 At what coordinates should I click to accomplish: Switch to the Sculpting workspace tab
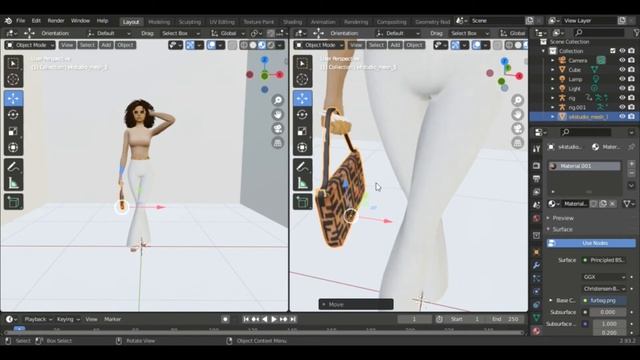(x=190, y=22)
